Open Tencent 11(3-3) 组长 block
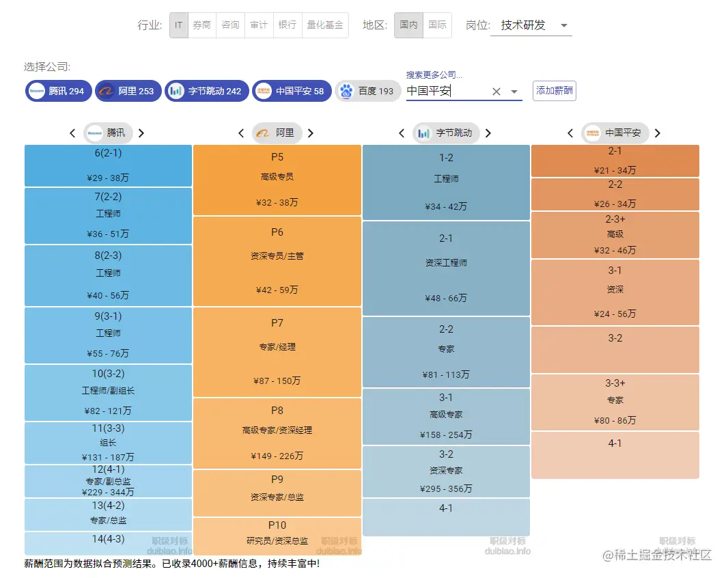 tap(108, 443)
